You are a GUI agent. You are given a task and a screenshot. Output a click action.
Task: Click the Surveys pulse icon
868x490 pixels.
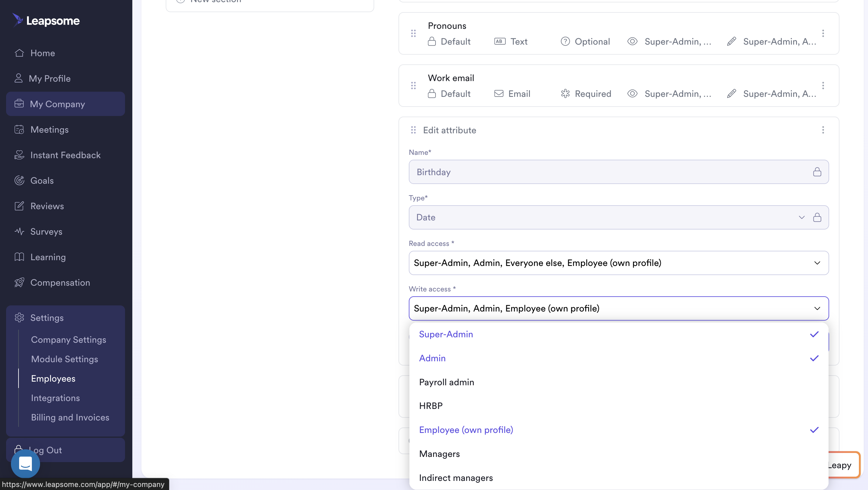pos(19,231)
